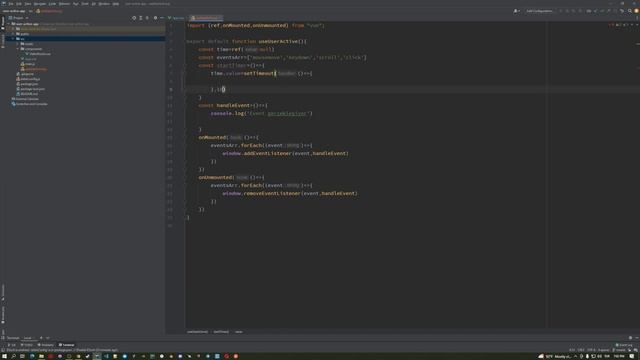Open TODO tool window button
The height and width of the screenshot is (360, 640).
(x=27, y=345)
